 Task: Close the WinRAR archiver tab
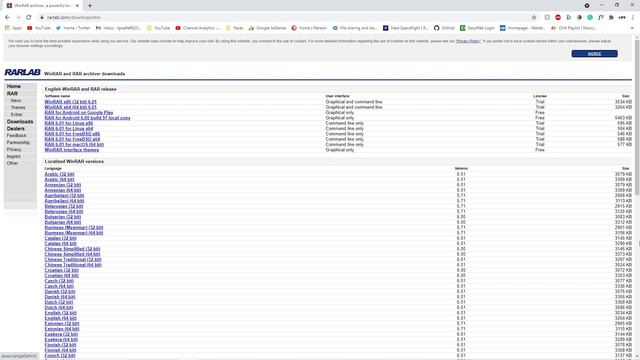click(x=78, y=6)
